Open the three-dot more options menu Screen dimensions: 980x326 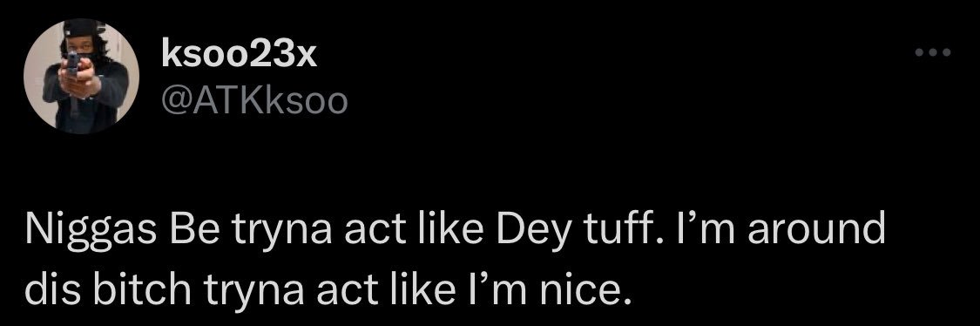coord(933,53)
